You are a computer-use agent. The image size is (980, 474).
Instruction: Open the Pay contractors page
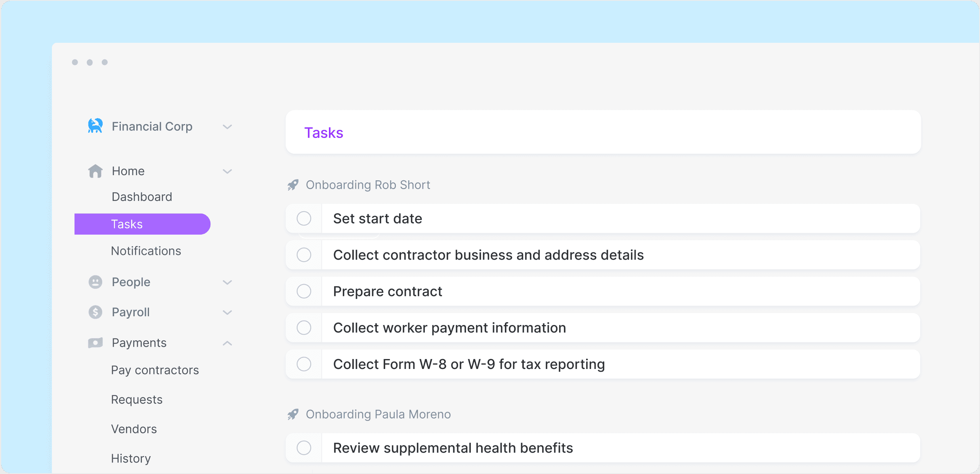coord(155,370)
